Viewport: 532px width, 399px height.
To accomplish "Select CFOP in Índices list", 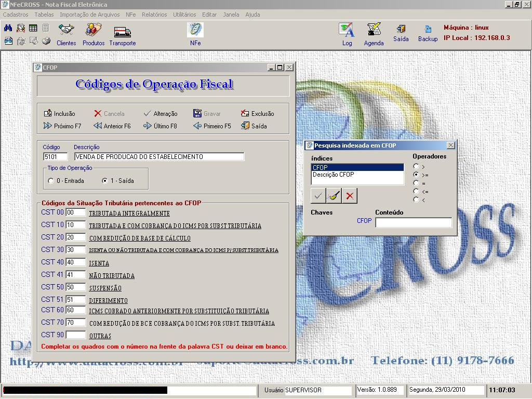I will pos(357,167).
